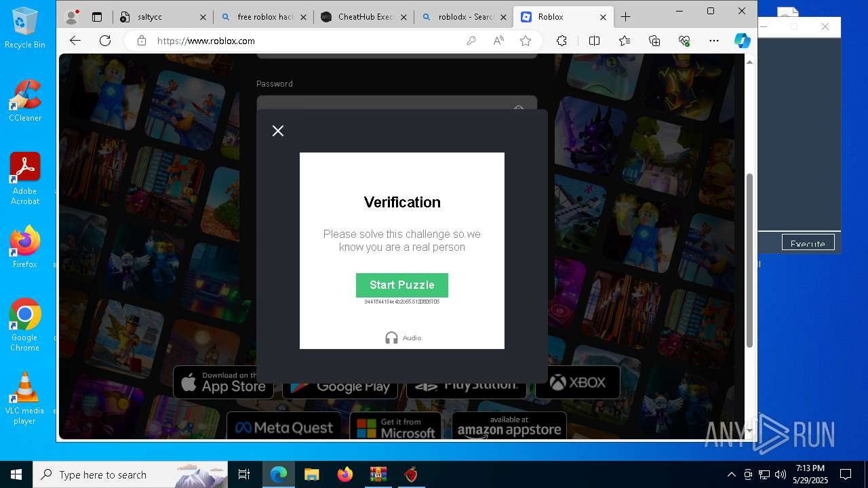Open Edge Settings and more menu

tap(714, 41)
